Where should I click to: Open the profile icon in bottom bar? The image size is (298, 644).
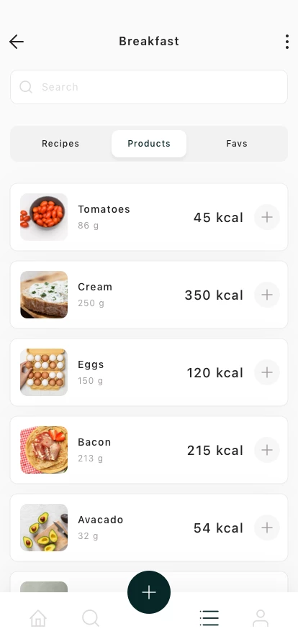pos(261,617)
